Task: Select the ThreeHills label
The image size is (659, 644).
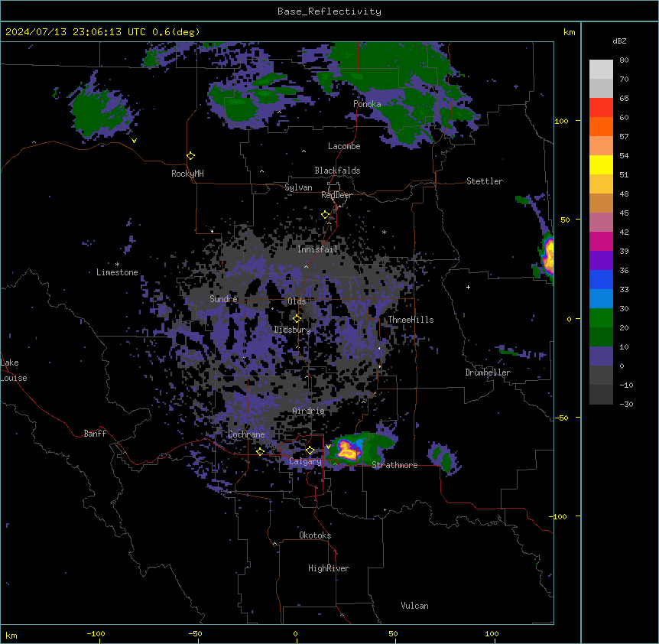Action: pos(411,320)
